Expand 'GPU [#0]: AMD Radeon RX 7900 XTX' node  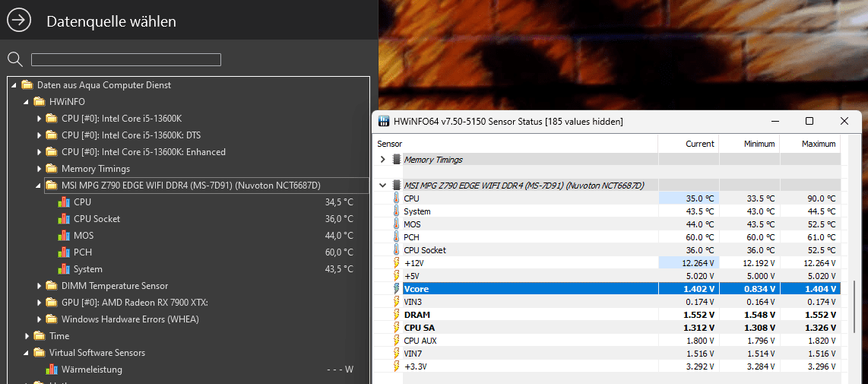40,303
